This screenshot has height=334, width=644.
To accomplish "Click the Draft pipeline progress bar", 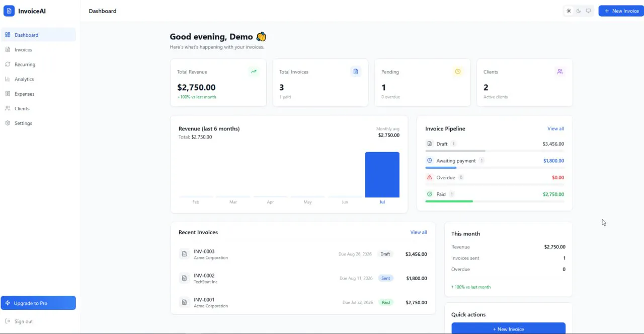I will point(495,151).
